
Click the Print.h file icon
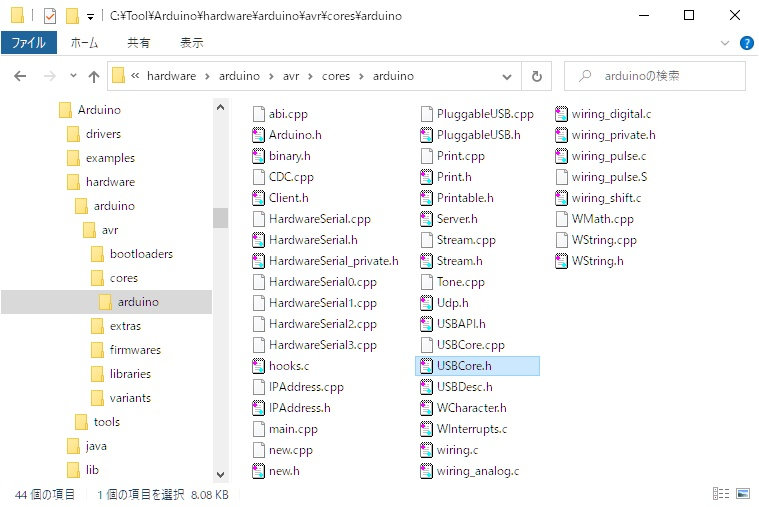coord(426,177)
